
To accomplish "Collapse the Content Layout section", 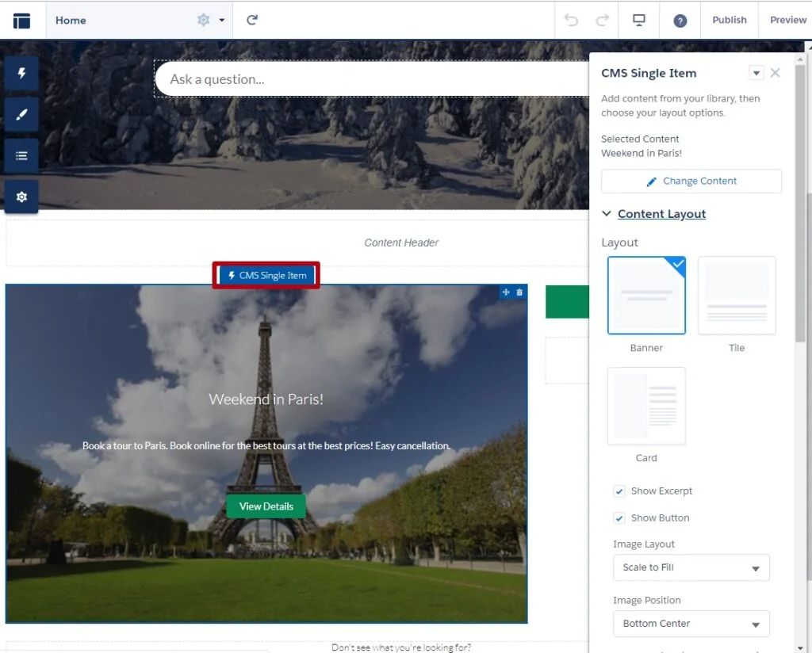I will point(607,214).
